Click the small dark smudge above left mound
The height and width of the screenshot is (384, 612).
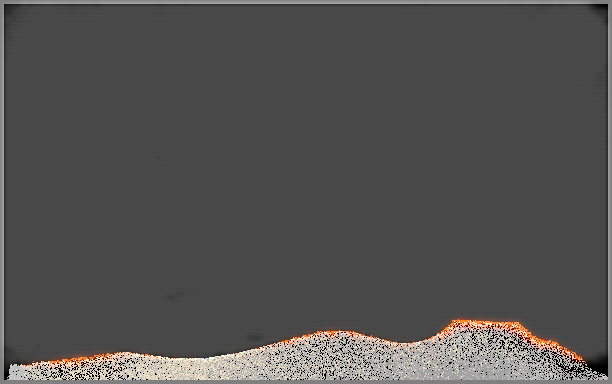point(176,296)
